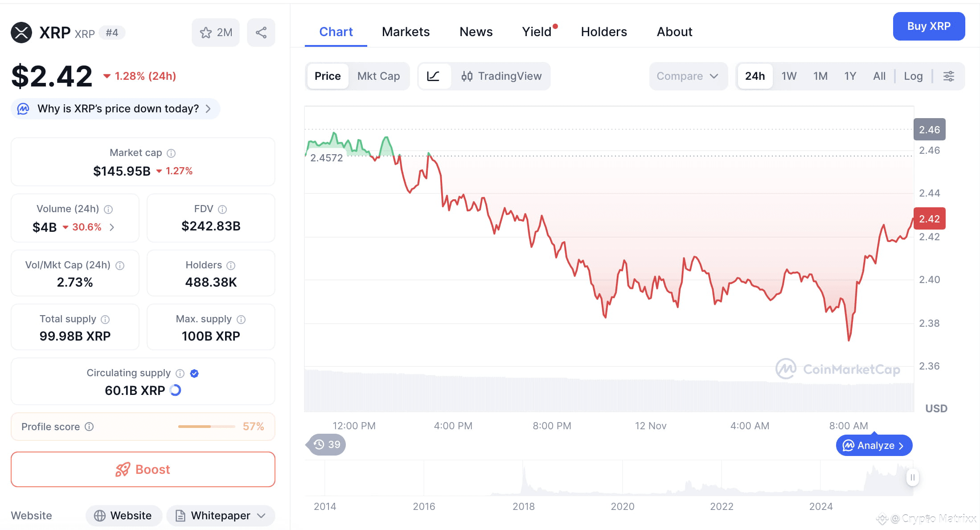Open the Compare dropdown
The image size is (980, 530).
click(x=688, y=76)
